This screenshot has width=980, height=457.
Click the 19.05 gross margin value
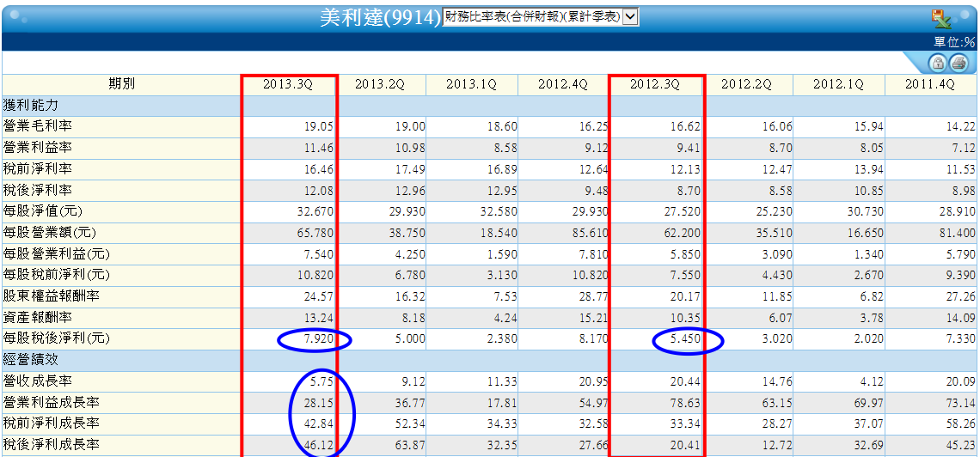pos(321,127)
